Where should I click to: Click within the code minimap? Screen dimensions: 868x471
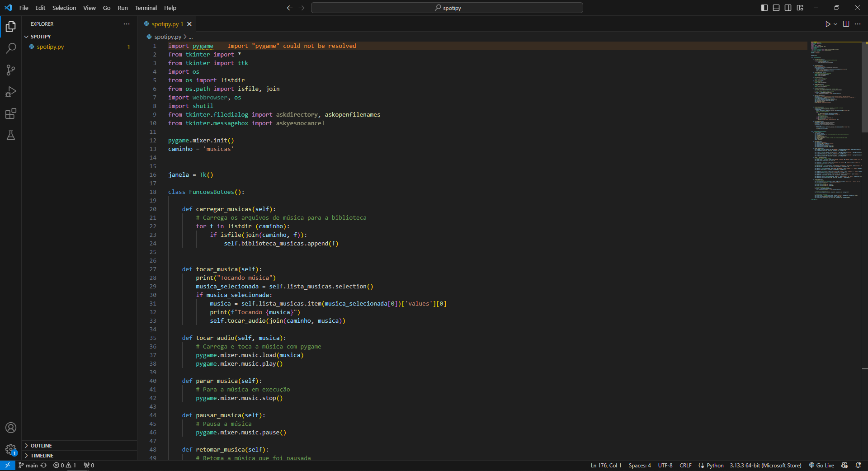(x=836, y=120)
